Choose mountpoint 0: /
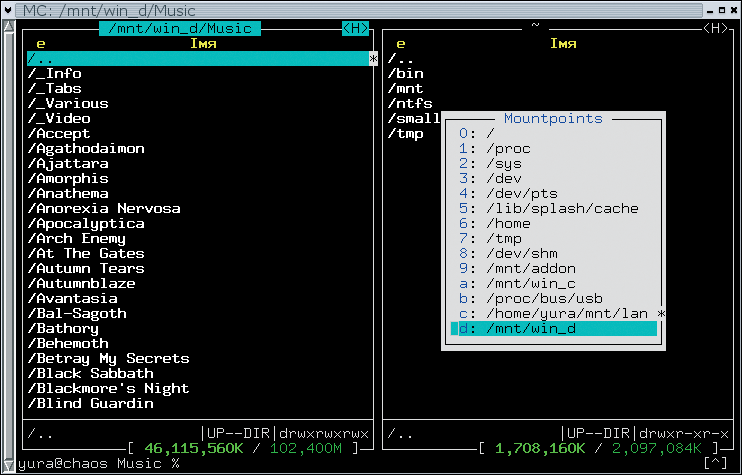 coord(553,133)
